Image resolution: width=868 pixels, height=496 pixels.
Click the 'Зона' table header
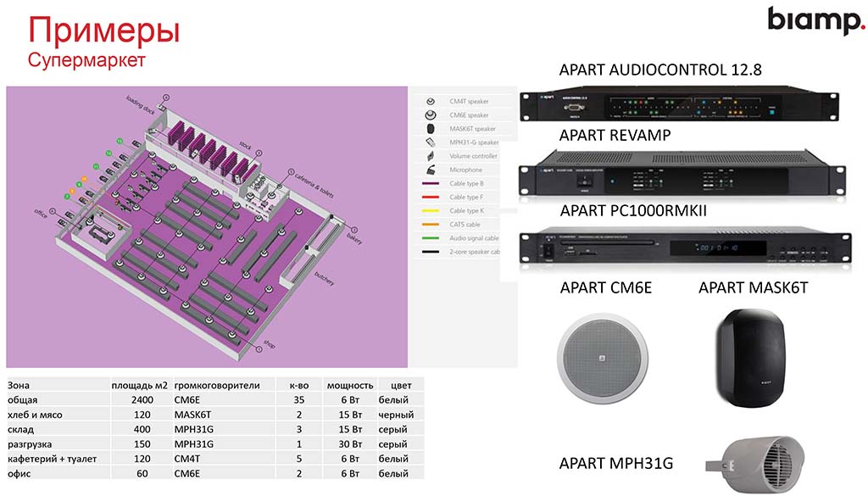[x=19, y=385]
